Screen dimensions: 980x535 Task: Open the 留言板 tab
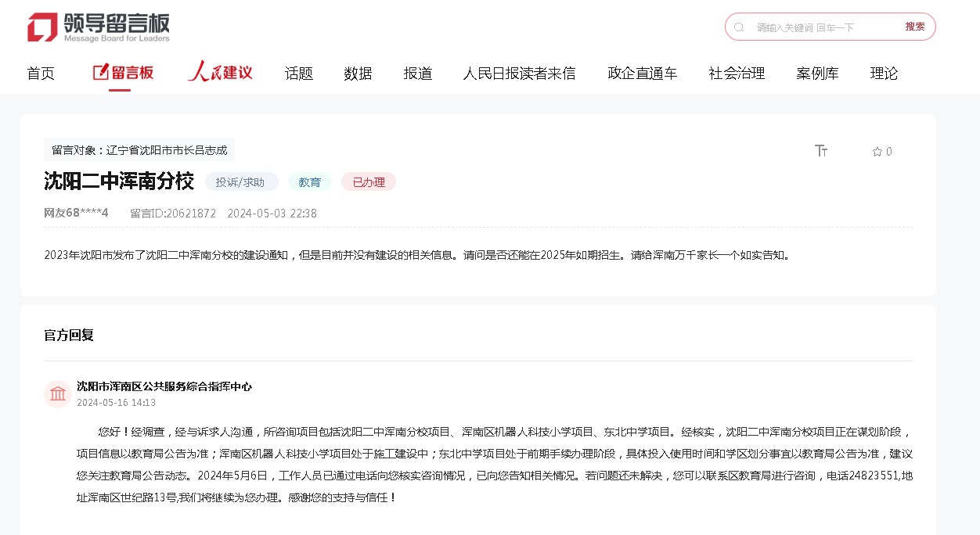click(123, 73)
